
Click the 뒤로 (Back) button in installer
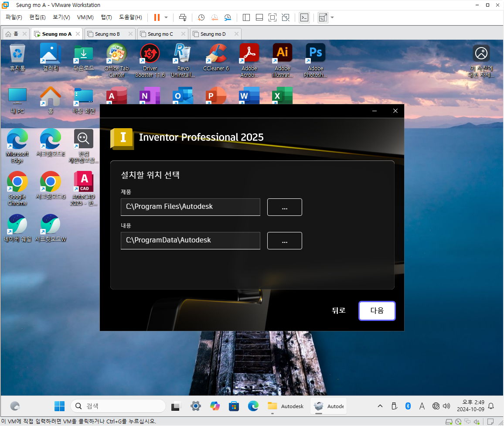coord(338,310)
